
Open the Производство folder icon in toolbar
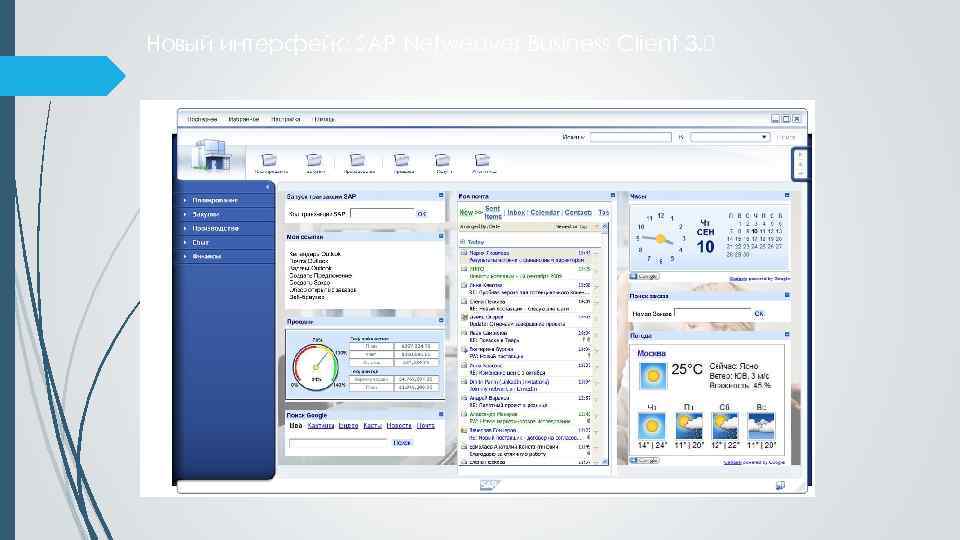(x=358, y=160)
